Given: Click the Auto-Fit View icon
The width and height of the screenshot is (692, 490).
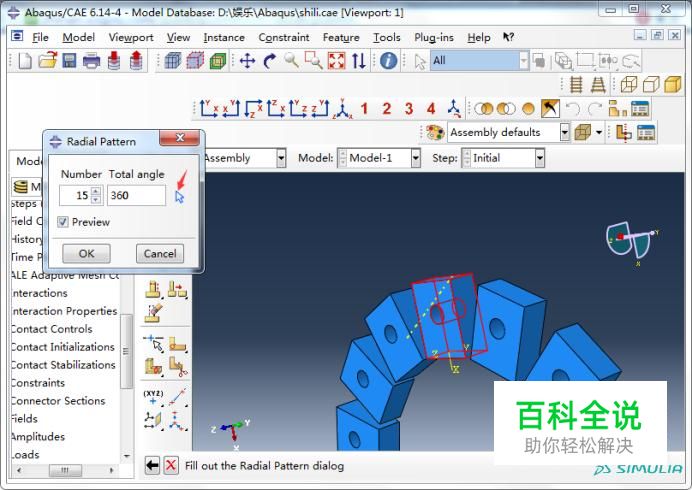Looking at the screenshot, I should (x=336, y=60).
